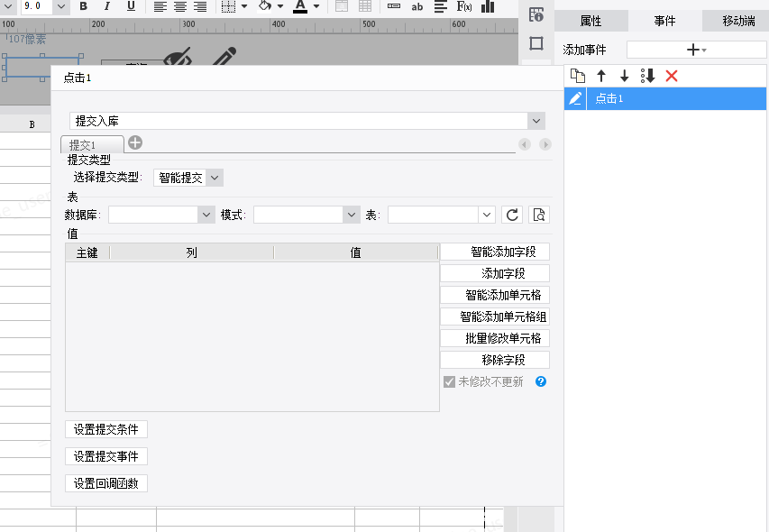The image size is (769, 532).
Task: Click the cell border icon
Action: pyautogui.click(x=228, y=6)
